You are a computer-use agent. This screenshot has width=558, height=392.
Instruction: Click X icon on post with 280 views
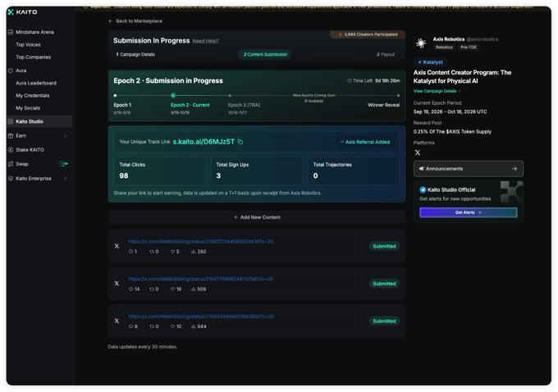click(x=117, y=246)
